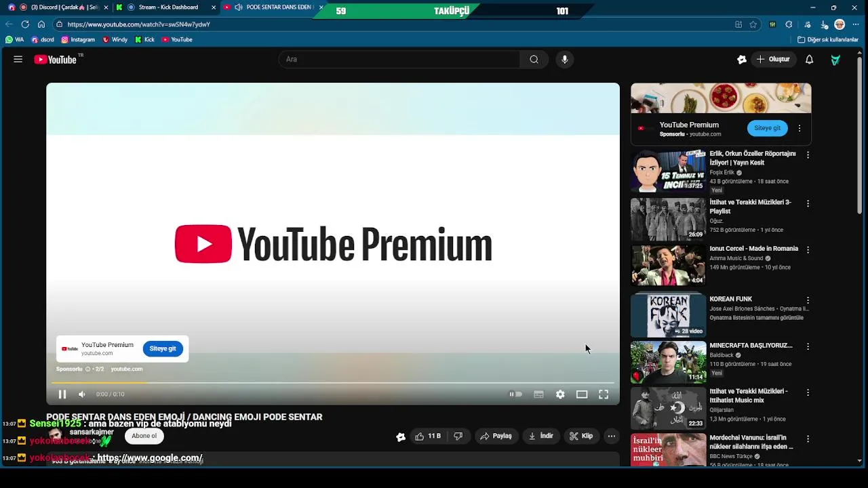Image resolution: width=868 pixels, height=488 pixels.
Task: Close the PODE SENTAR tab
Action: point(321,7)
